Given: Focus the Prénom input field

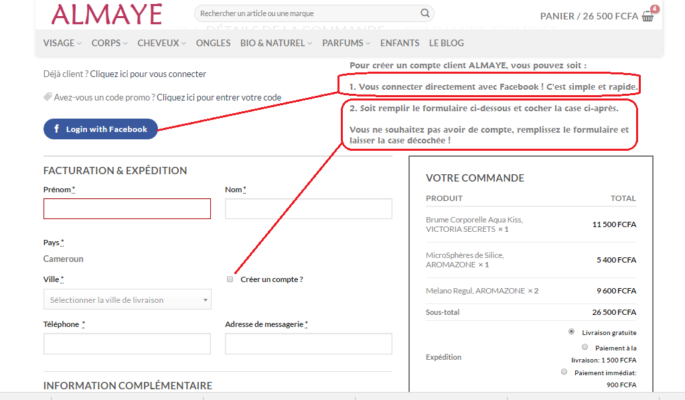Looking at the screenshot, I should 127,209.
